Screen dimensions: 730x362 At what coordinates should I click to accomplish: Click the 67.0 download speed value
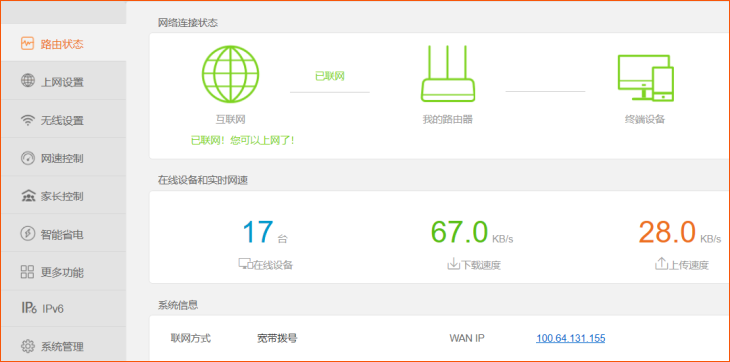[x=459, y=232]
